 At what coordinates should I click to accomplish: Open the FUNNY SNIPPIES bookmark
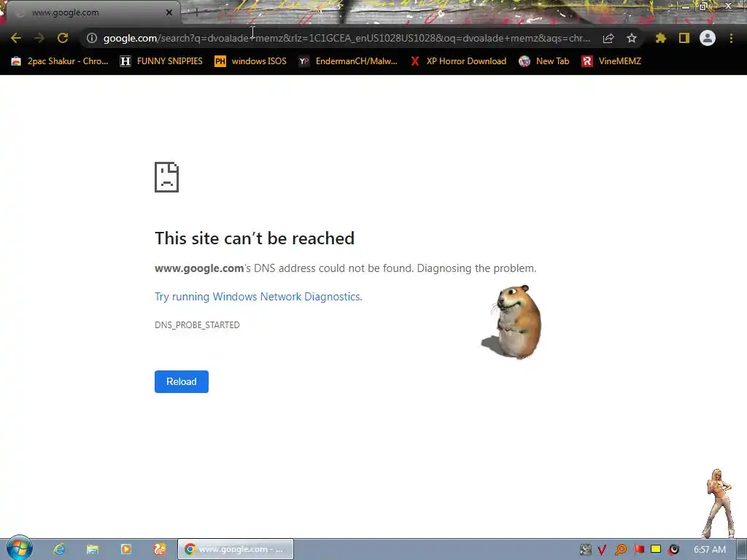[161, 61]
